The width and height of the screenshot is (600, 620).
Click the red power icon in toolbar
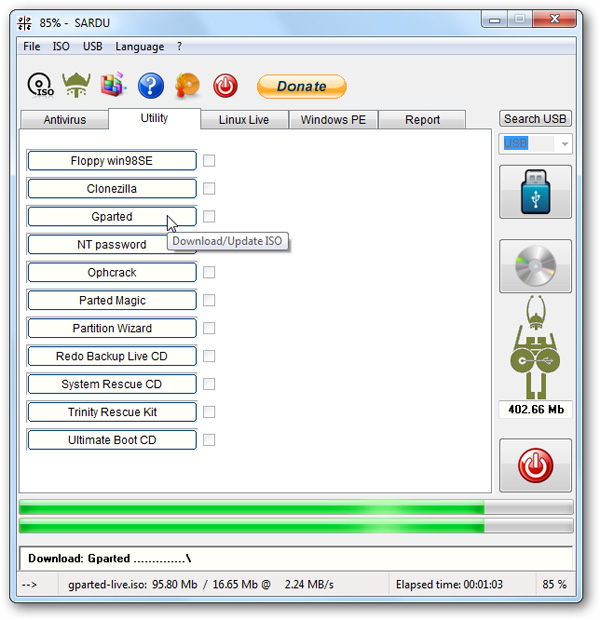[x=225, y=85]
